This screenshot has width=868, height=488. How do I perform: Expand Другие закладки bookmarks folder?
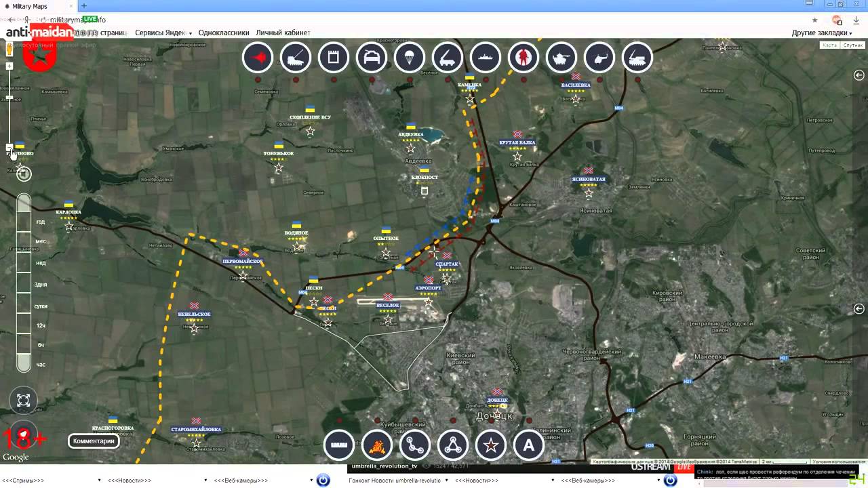[x=822, y=33]
